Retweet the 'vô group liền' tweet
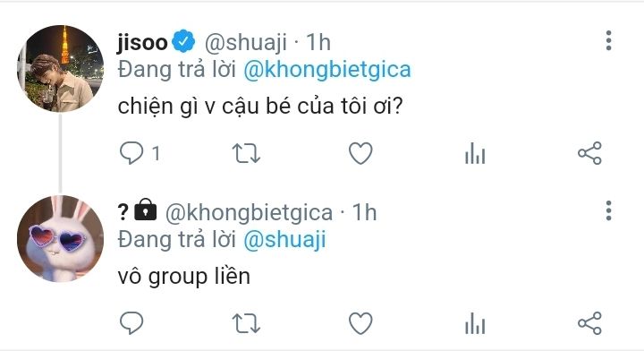 tap(246, 323)
